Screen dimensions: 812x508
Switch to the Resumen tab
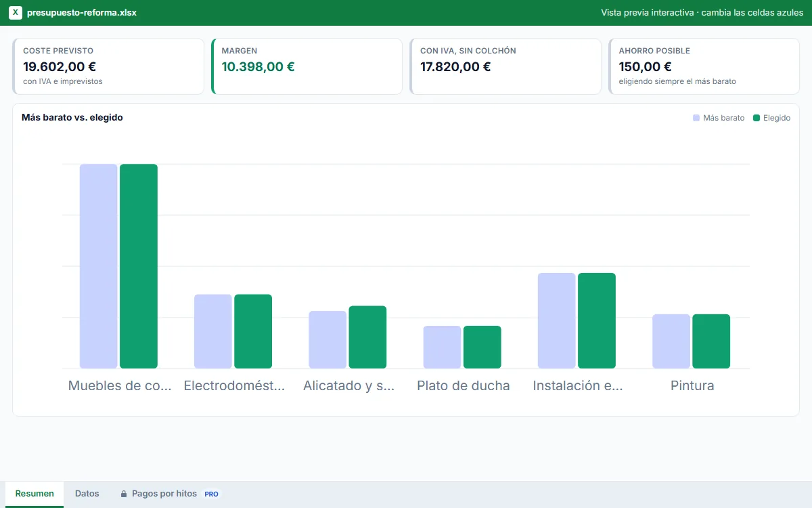pos(35,494)
